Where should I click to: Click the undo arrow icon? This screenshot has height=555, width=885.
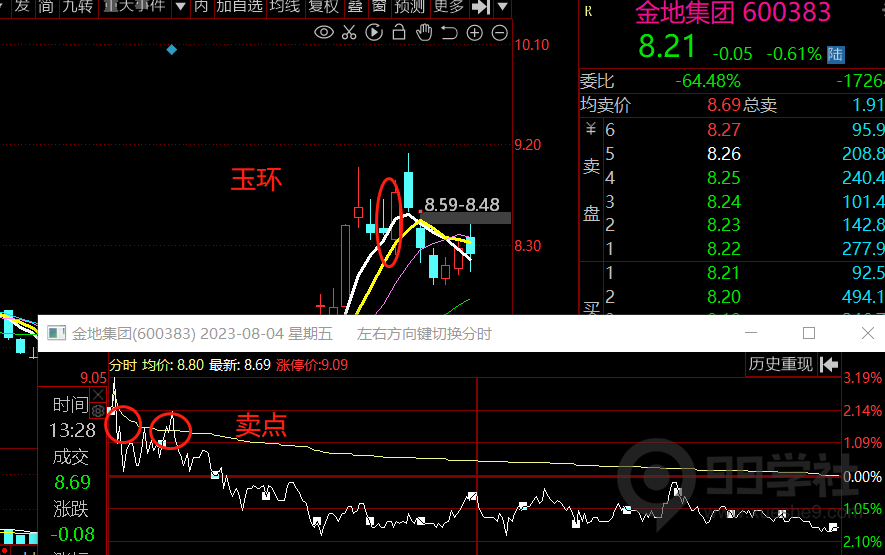coord(448,33)
